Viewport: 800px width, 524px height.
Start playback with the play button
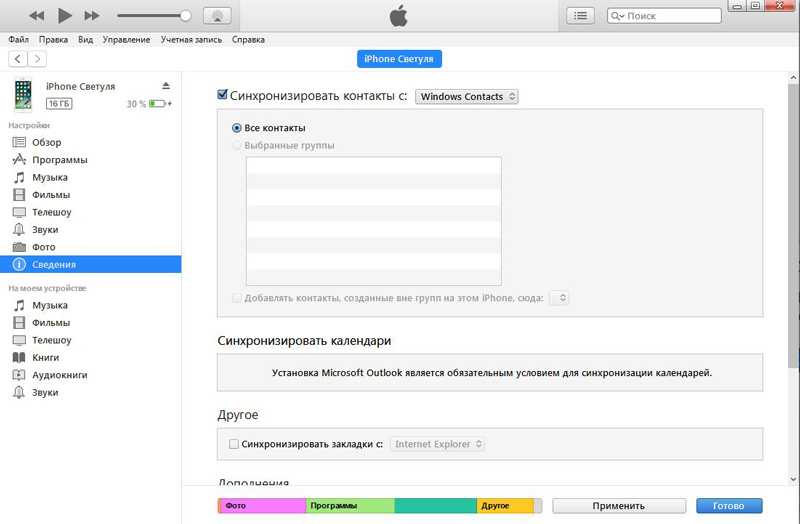pyautogui.click(x=64, y=16)
